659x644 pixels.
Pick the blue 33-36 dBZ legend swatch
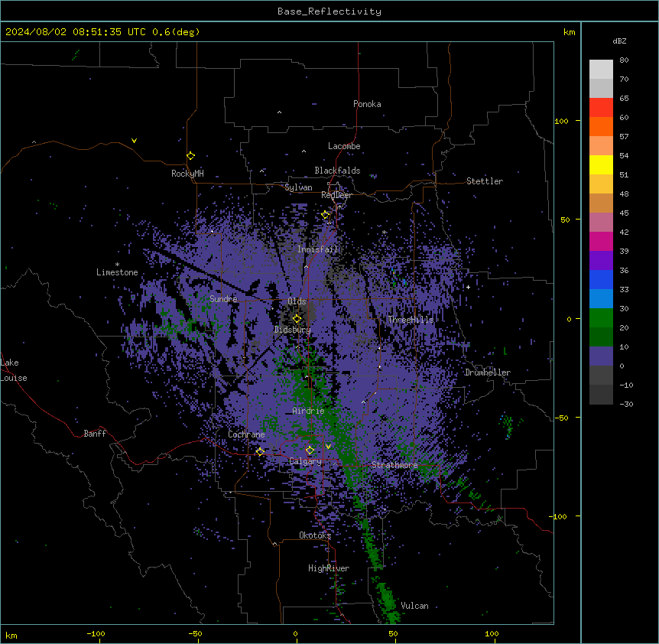(601, 279)
